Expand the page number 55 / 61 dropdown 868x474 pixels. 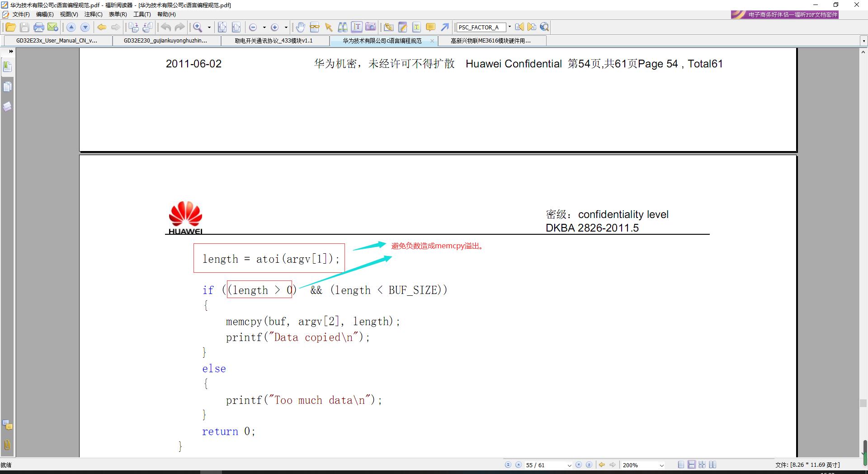pos(569,465)
